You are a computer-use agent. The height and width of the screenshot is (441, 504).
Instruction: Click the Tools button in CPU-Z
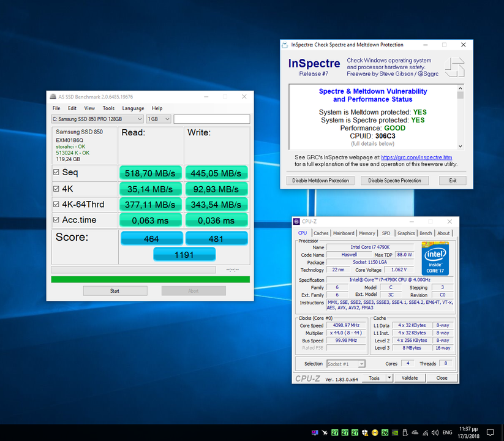coord(374,378)
